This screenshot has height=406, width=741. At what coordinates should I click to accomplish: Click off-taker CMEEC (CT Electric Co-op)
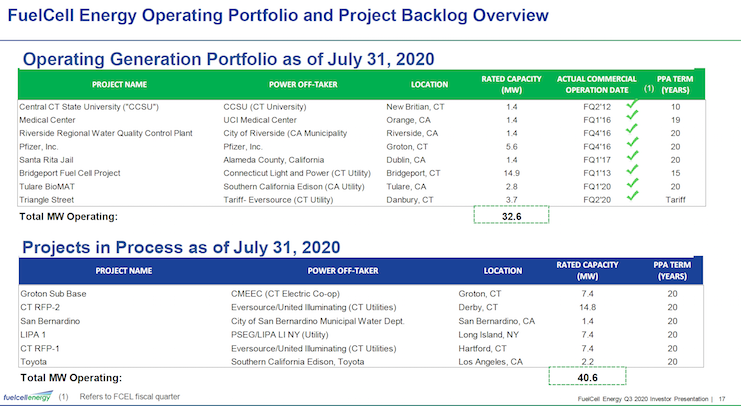tap(285, 294)
